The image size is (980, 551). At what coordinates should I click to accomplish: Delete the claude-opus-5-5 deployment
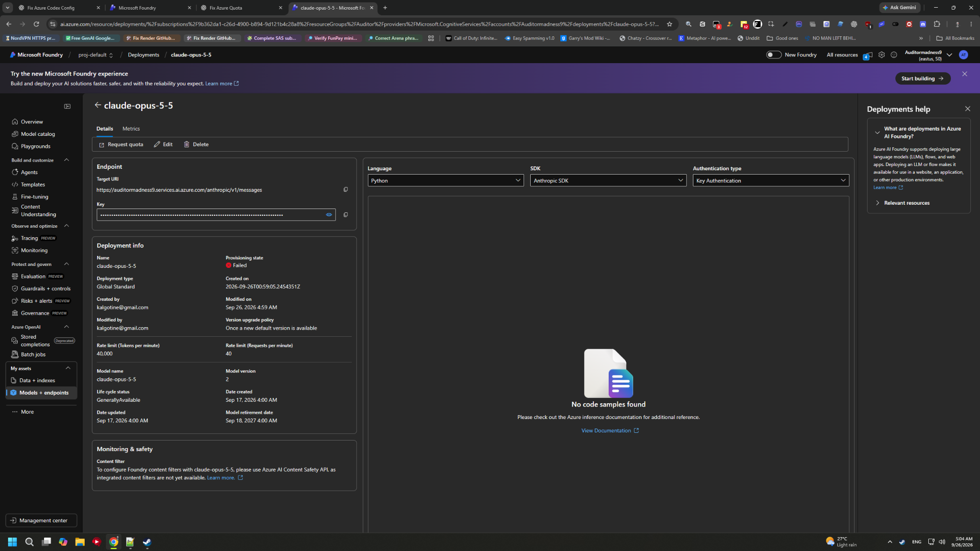(196, 144)
